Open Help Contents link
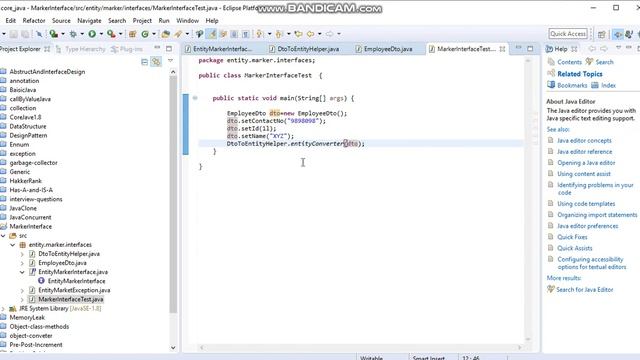This screenshot has width=640, height=360. coord(569,62)
